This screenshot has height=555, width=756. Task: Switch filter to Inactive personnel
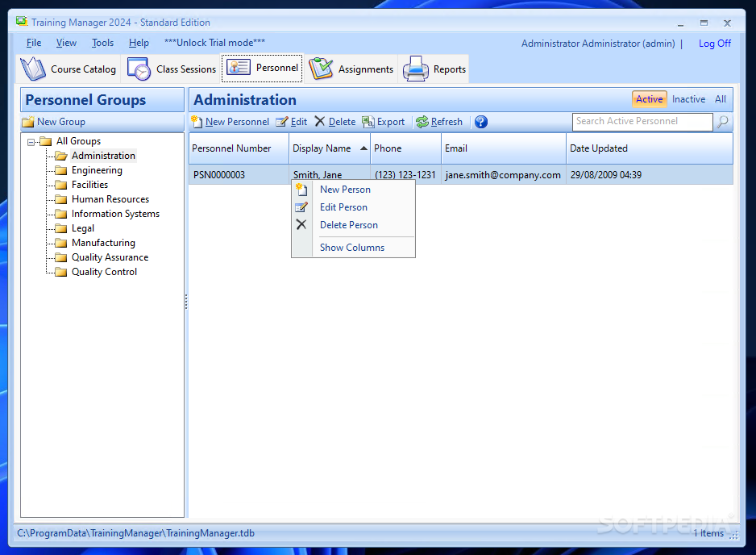click(688, 99)
